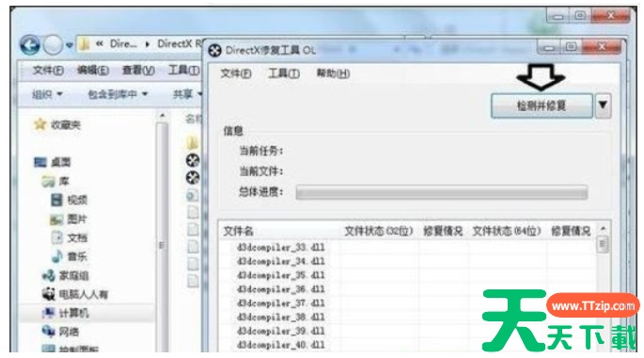Maximize the DirectX repair tool window
This screenshot has width=644, height=358.
click(571, 48)
